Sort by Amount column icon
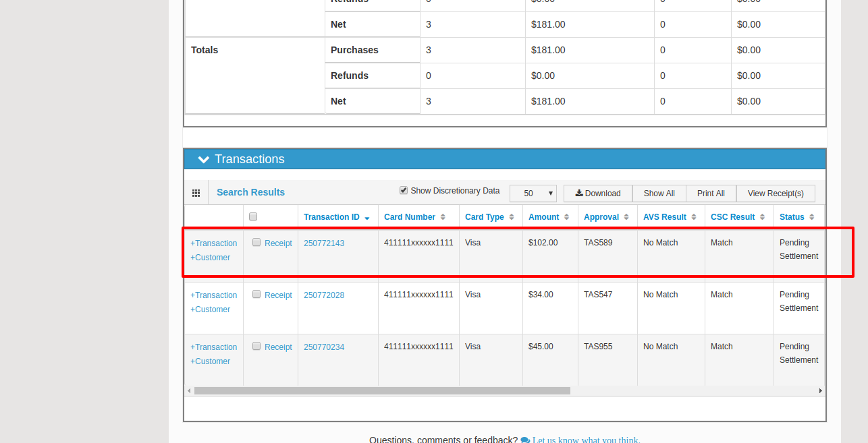Viewport: 868px width, 443px height. (567, 217)
